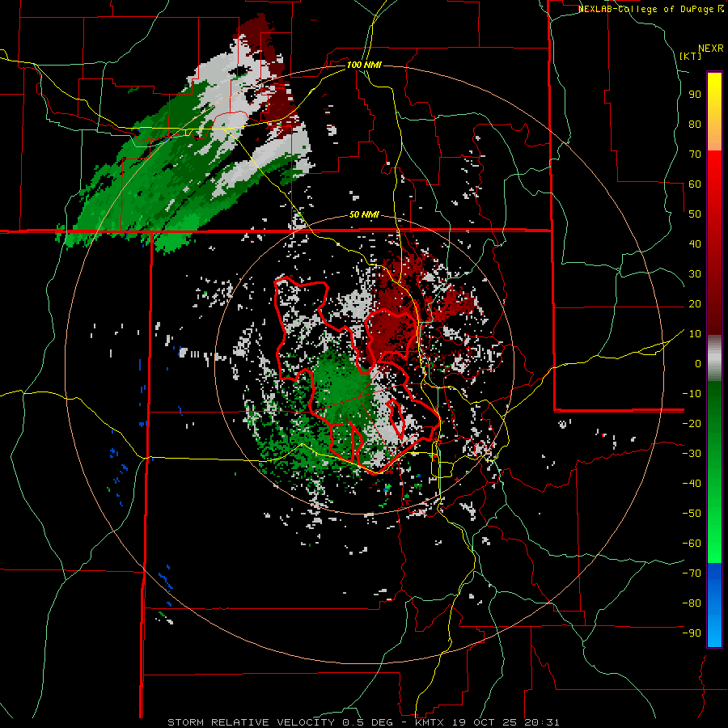Viewport: 728px width, 728px height.
Task: Click the positive 60 legend value
Action: [695, 184]
